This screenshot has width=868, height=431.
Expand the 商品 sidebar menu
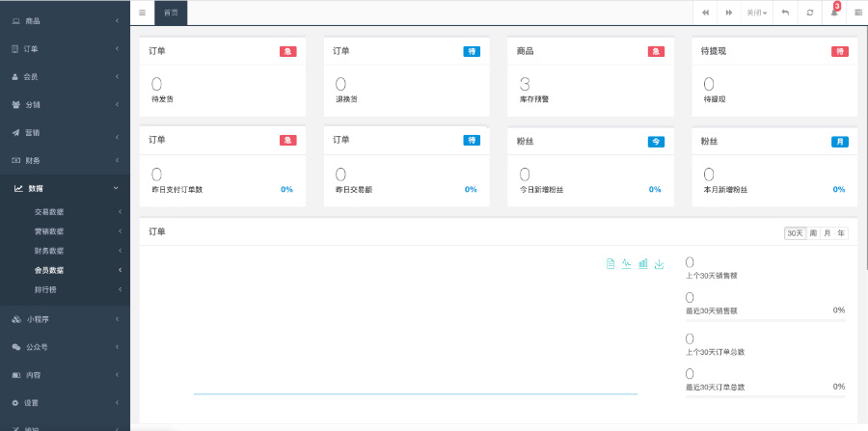coord(65,20)
